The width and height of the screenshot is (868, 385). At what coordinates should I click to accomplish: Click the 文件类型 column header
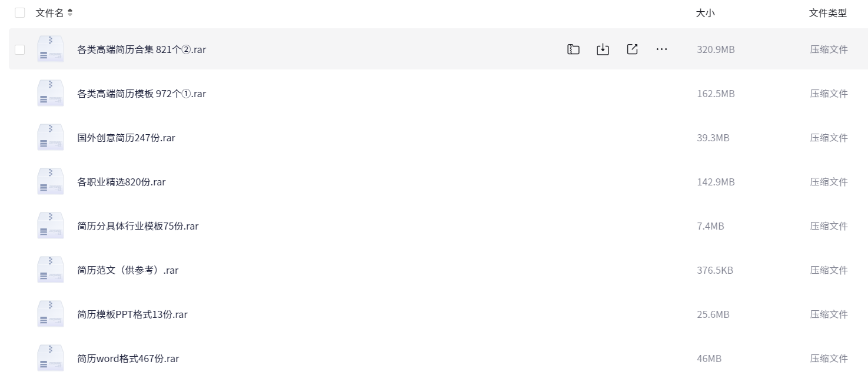click(827, 13)
